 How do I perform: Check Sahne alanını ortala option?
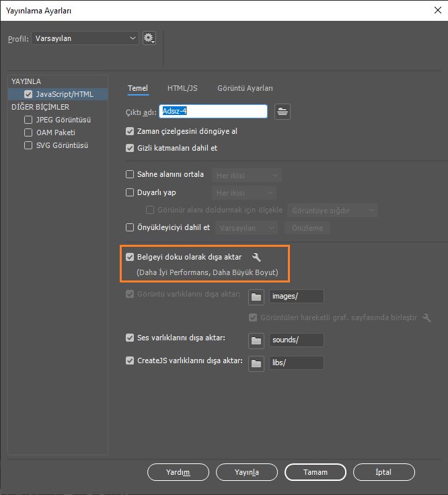[130, 174]
